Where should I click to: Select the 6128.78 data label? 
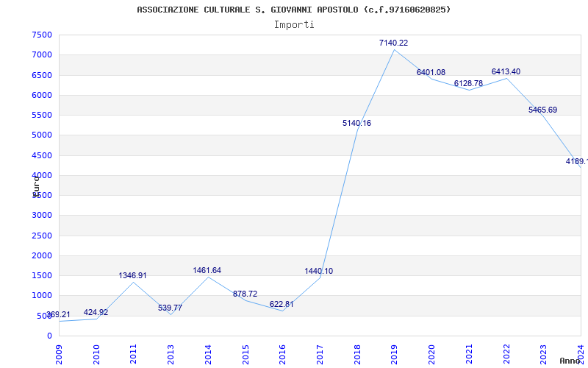tap(468, 83)
